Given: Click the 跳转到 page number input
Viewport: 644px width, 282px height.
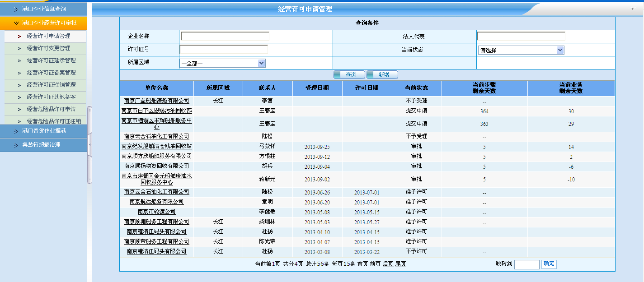Looking at the screenshot, I should coord(526,264).
